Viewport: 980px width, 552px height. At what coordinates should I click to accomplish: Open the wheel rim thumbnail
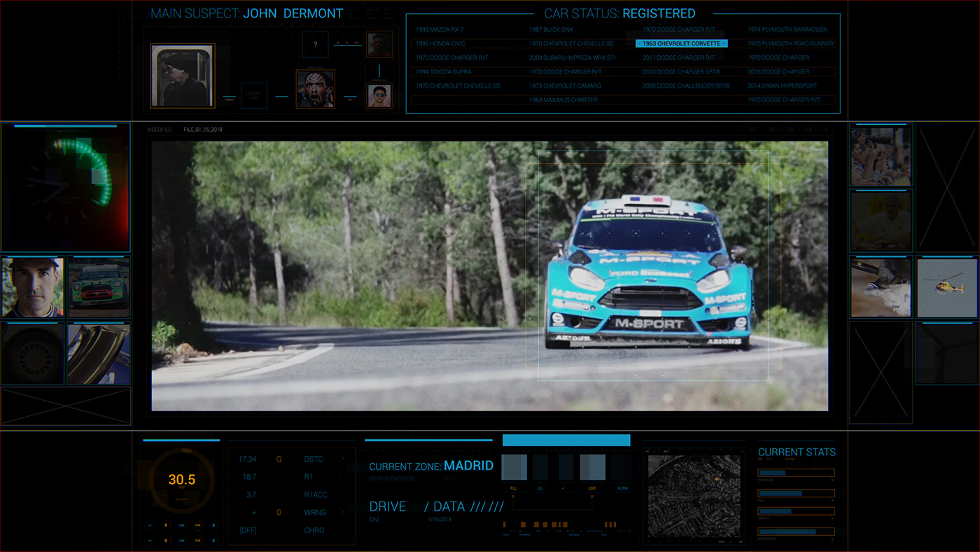tap(32, 353)
